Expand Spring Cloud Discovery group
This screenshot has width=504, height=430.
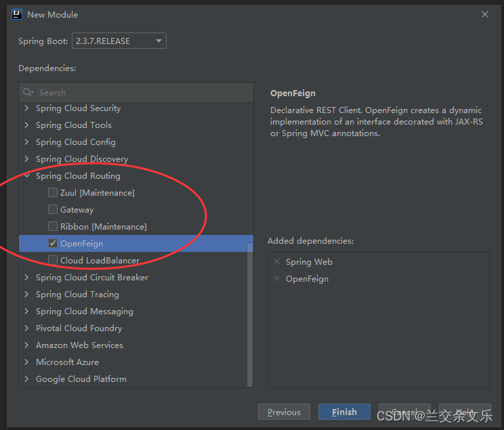(x=26, y=158)
